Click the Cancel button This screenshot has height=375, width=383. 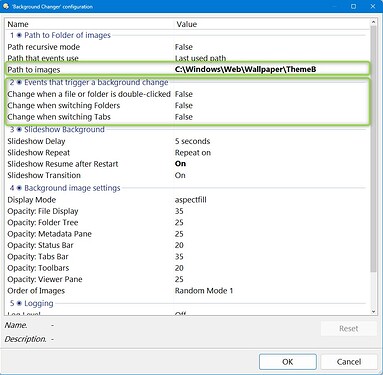tap(349, 362)
